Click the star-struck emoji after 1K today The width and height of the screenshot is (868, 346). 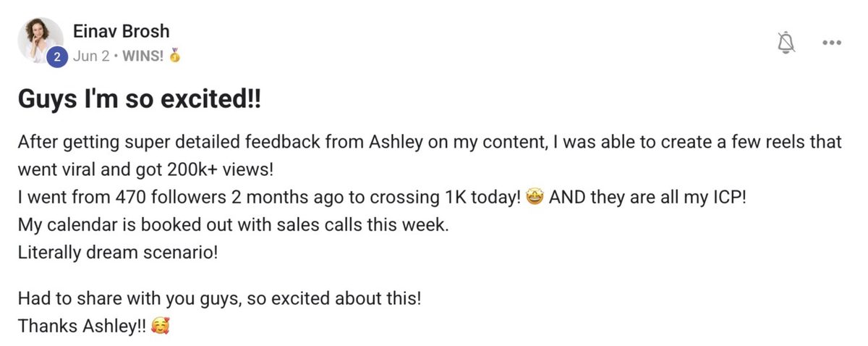pyautogui.click(x=535, y=198)
